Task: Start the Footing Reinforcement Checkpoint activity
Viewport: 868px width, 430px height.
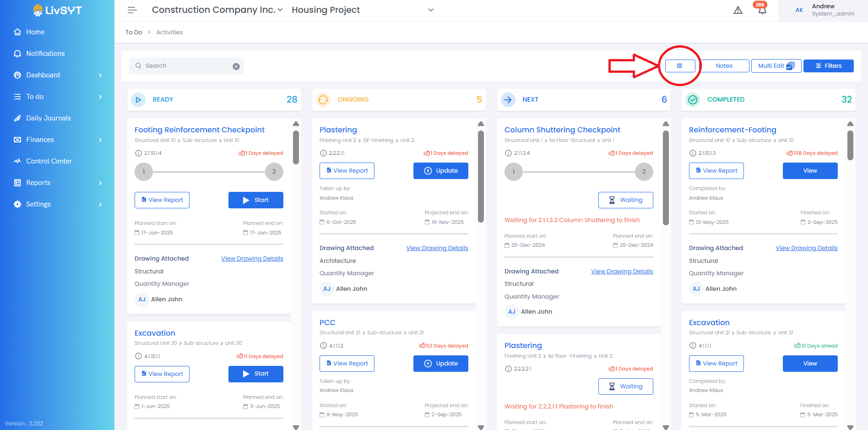Action: point(255,200)
